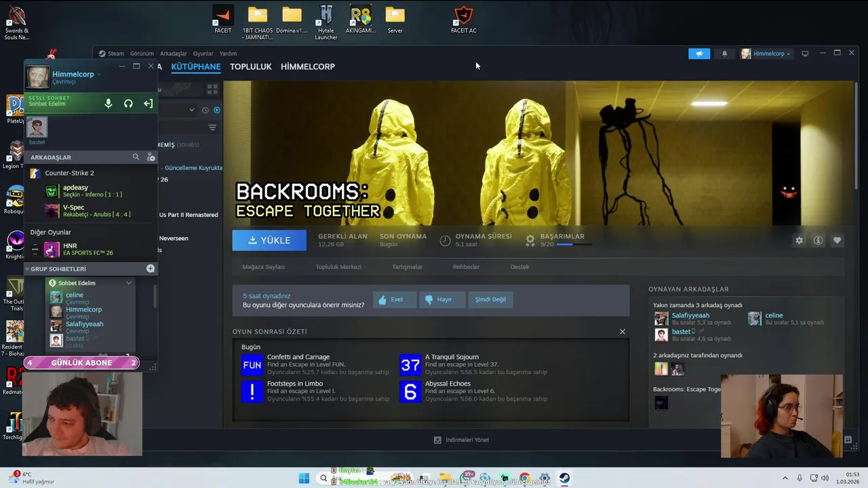Open the FACEIT AC desktop shortcut
This screenshot has height=488, width=868.
(464, 20)
